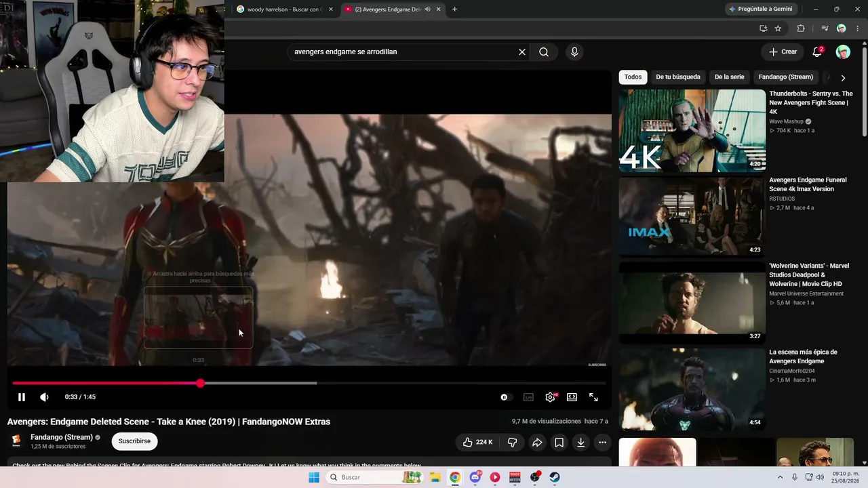Show hidden system tray icons
This screenshot has width=868, height=488.
[781, 477]
